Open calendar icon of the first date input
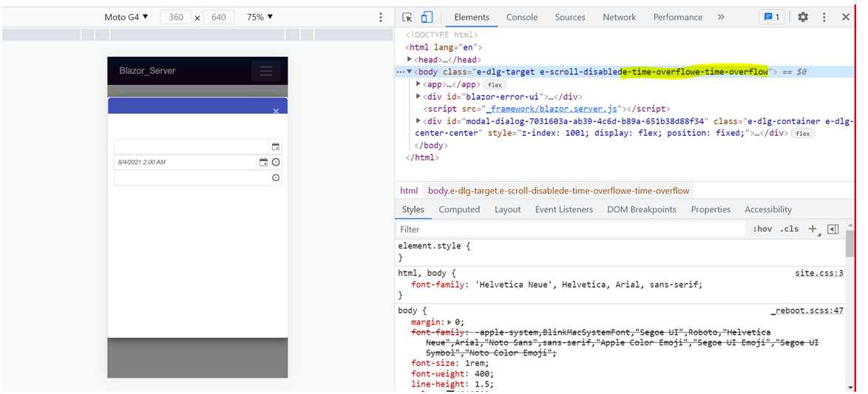The height and width of the screenshot is (394, 868). coord(276,146)
